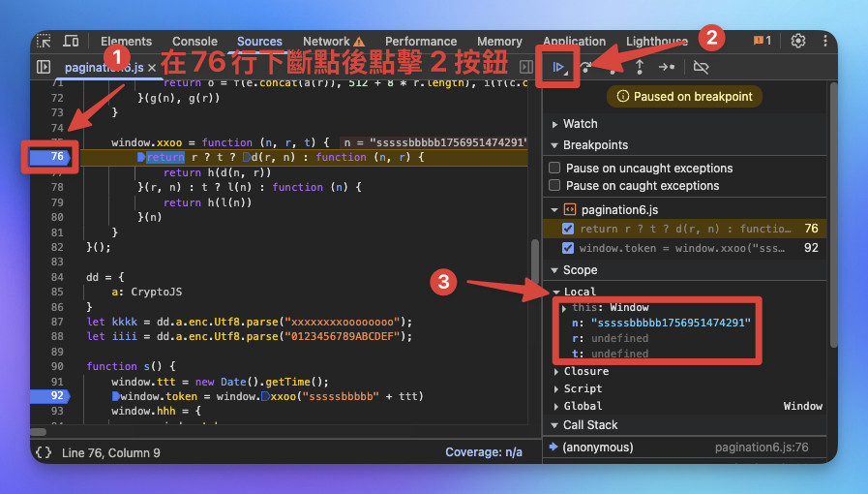Show the file navigator sidebar
868x494 pixels.
(x=44, y=67)
